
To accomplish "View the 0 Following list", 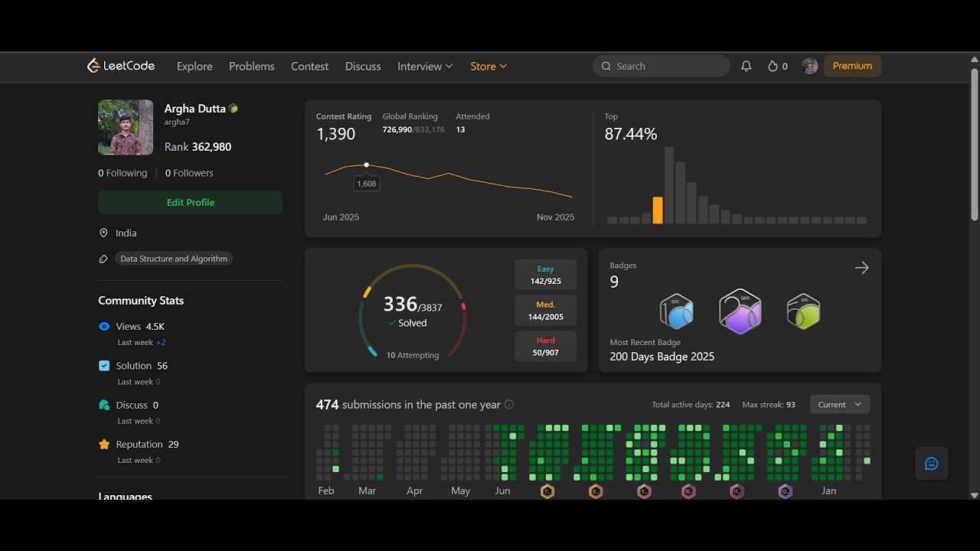I will click(122, 173).
